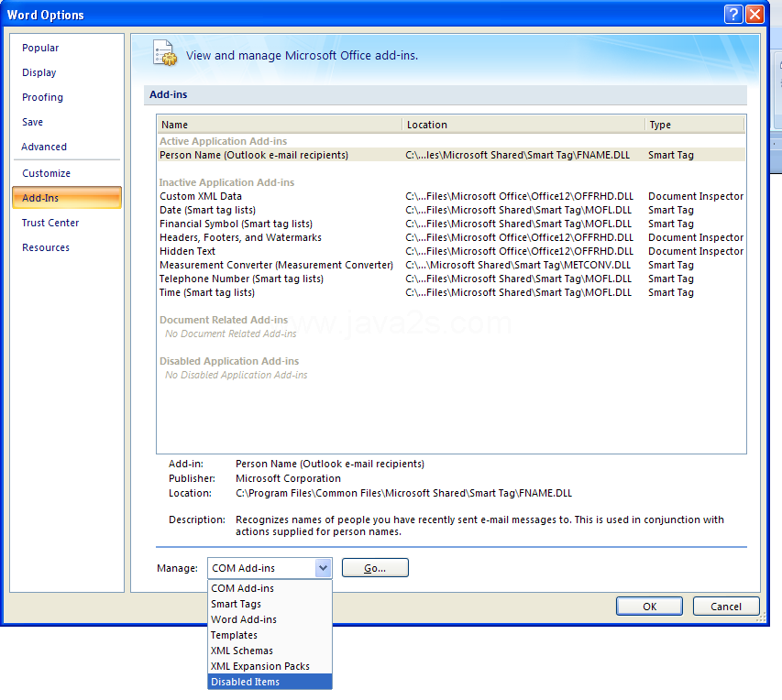Image resolution: width=782 pixels, height=700 pixels.
Task: Select Date (Smart tag lists) add-in
Action: click(x=451, y=211)
